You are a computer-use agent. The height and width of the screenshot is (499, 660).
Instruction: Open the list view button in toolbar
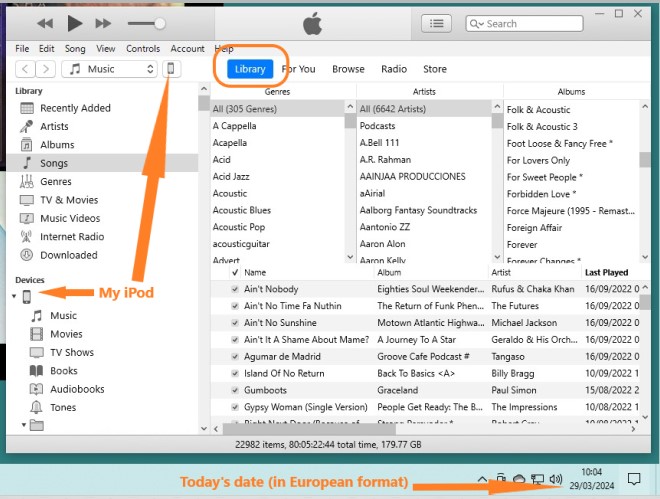436,24
